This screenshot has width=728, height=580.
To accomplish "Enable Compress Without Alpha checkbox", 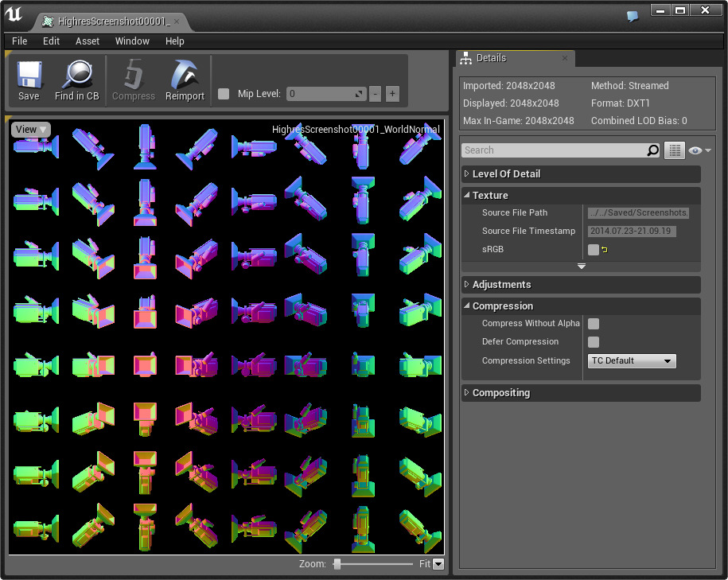I will (594, 324).
